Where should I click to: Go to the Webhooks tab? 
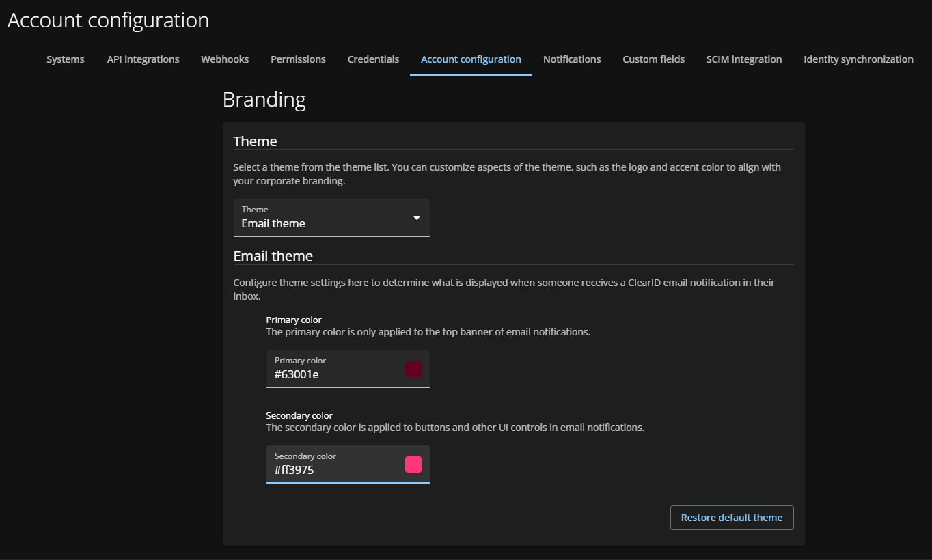(225, 59)
